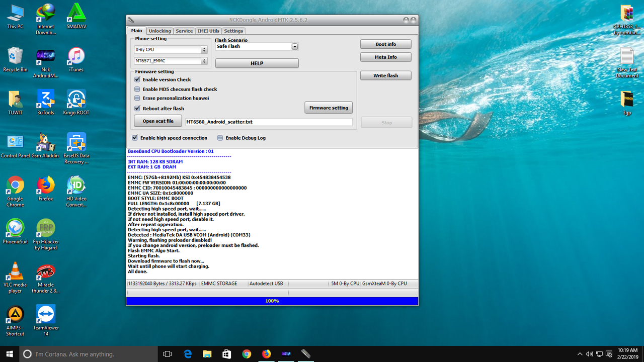Start EaseUS Data Recovery
The width and height of the screenshot is (644, 362).
pos(76,142)
